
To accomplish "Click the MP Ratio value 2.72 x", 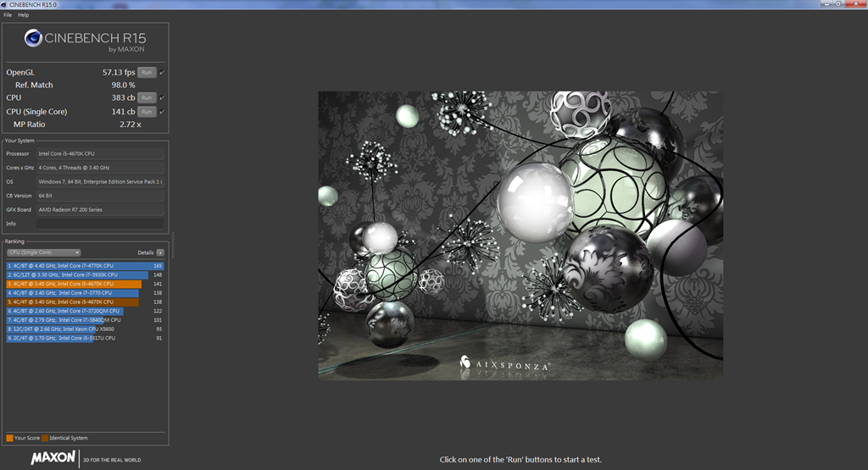I will coord(130,124).
